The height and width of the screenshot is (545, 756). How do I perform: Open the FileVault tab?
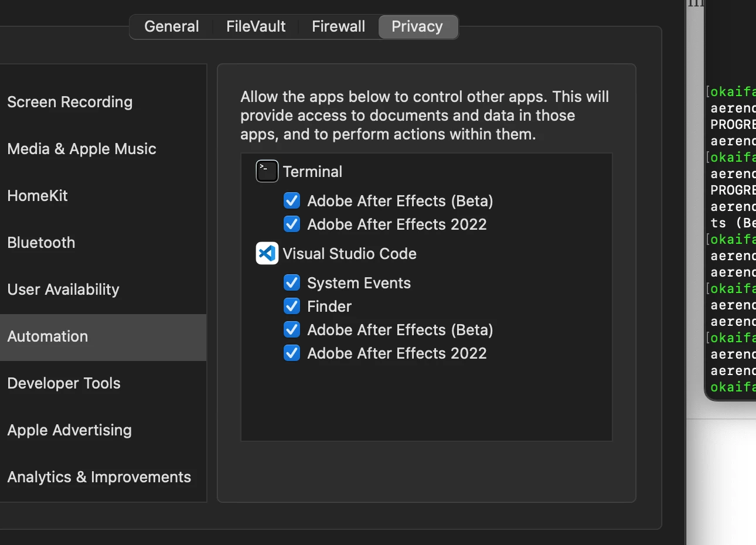click(x=256, y=27)
